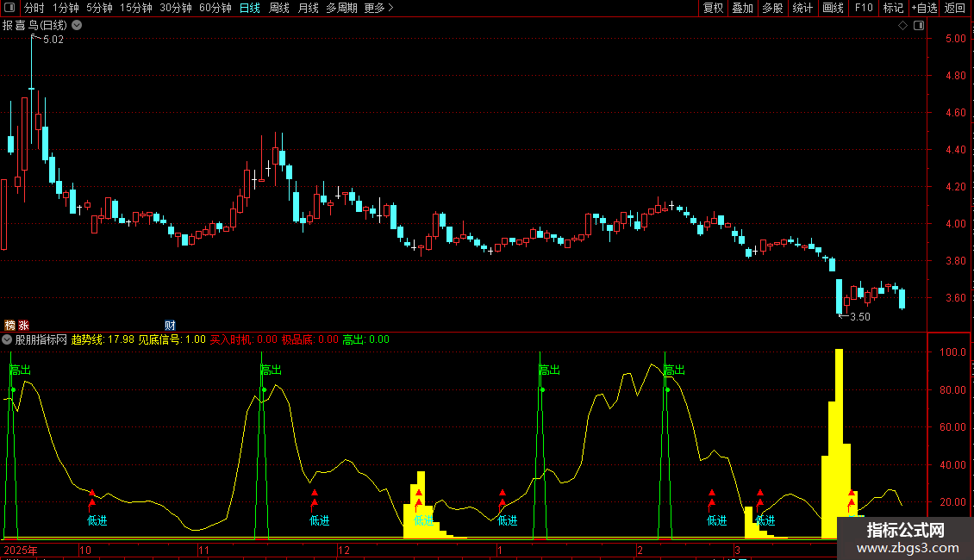Select the 15分钟 period tab
Screen dimensions: 974x560
[x=136, y=8]
